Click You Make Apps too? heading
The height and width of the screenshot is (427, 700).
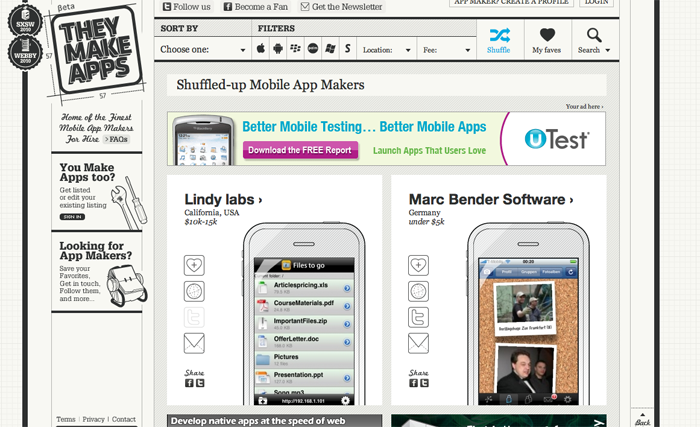87,172
